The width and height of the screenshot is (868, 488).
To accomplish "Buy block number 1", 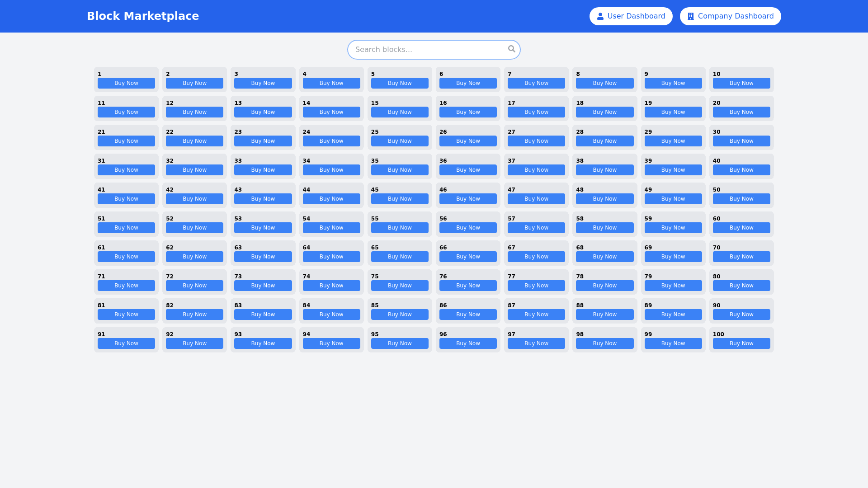I will click(x=126, y=83).
